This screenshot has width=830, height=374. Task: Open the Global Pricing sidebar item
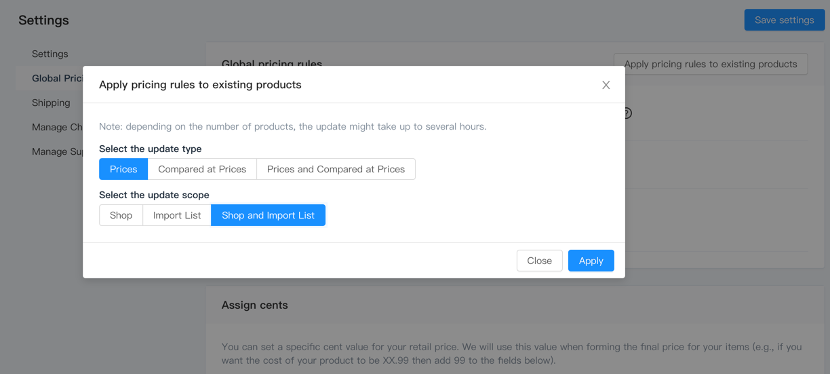click(57, 78)
